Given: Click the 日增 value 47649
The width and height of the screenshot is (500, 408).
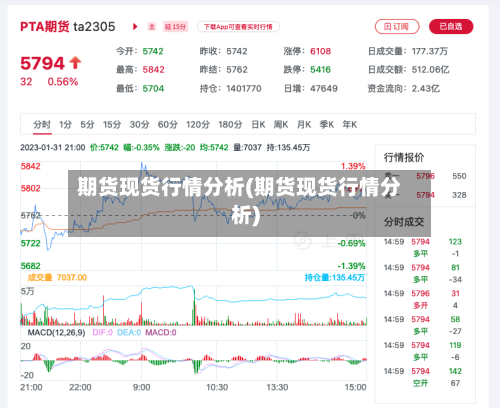Looking at the screenshot, I should tap(324, 89).
